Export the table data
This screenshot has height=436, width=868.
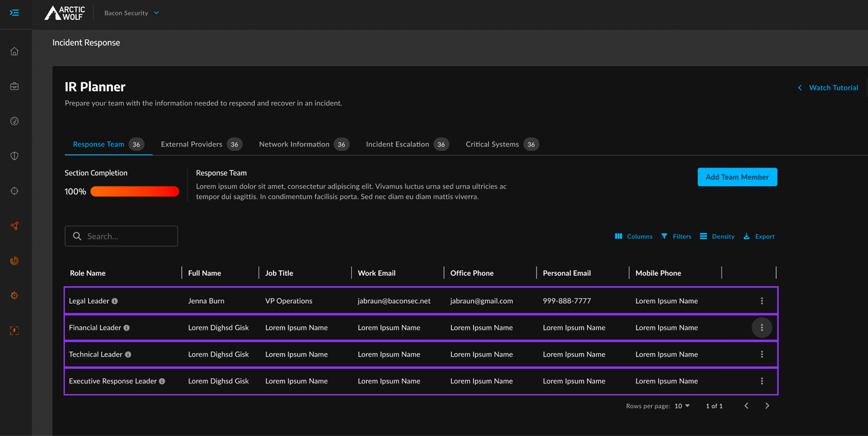pyautogui.click(x=759, y=236)
